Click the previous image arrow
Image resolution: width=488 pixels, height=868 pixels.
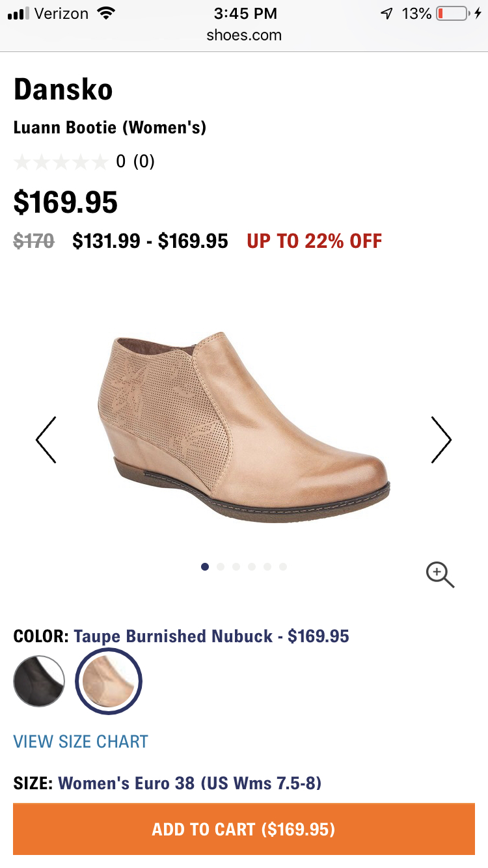pos(46,440)
